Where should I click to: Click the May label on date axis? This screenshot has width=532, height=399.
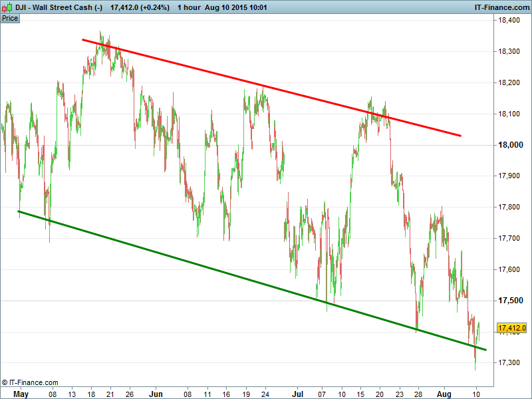(x=21, y=393)
